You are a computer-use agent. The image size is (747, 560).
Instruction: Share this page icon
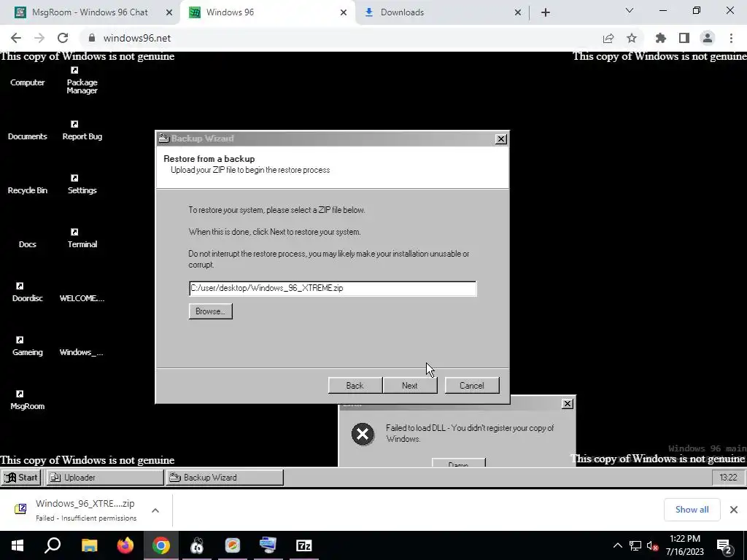(x=608, y=38)
